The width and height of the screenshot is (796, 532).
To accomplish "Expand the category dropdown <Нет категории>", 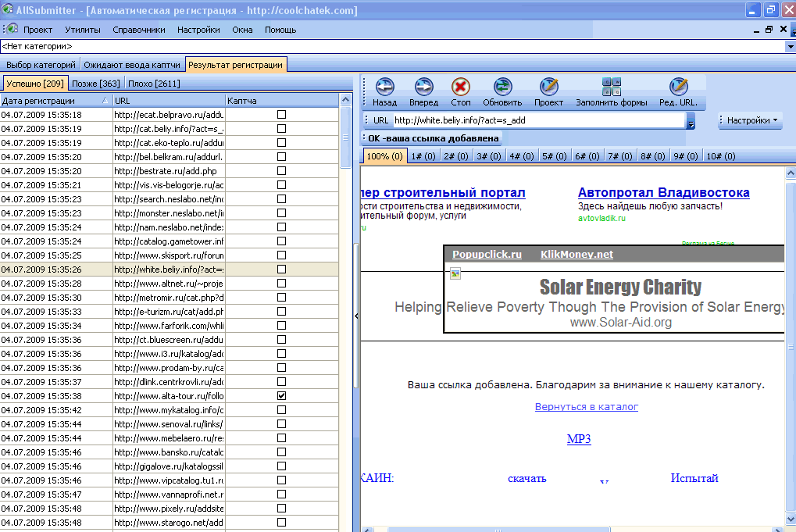I will pyautogui.click(x=789, y=48).
